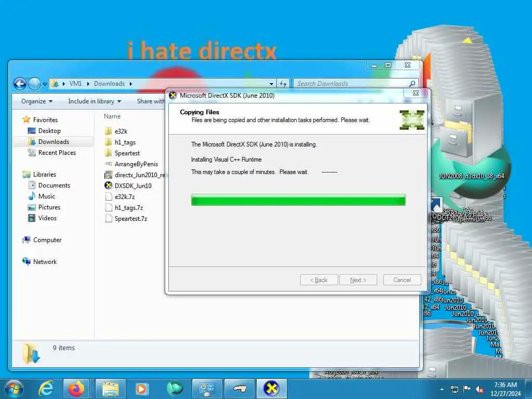532x399 pixels.
Task: Click the network tray icon
Action: (454, 389)
